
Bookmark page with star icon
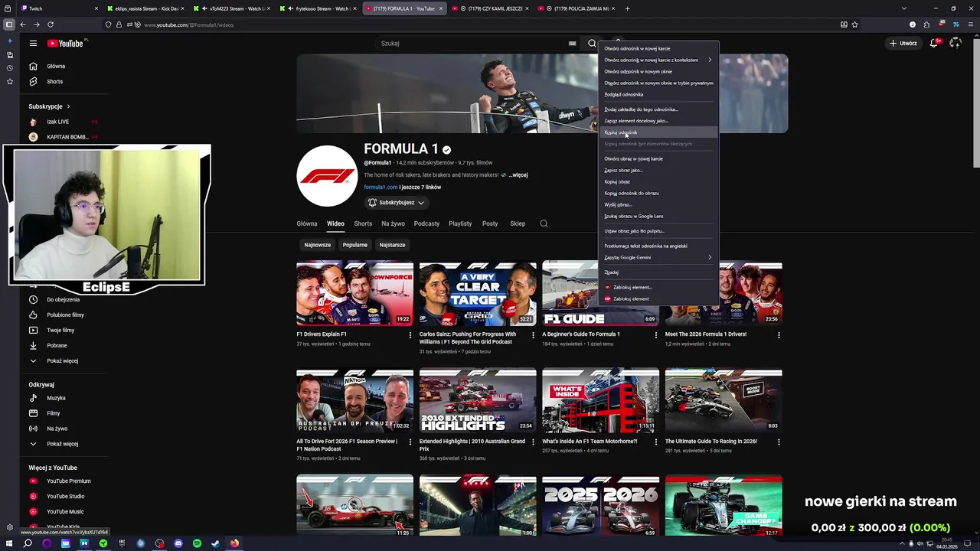coord(854,24)
